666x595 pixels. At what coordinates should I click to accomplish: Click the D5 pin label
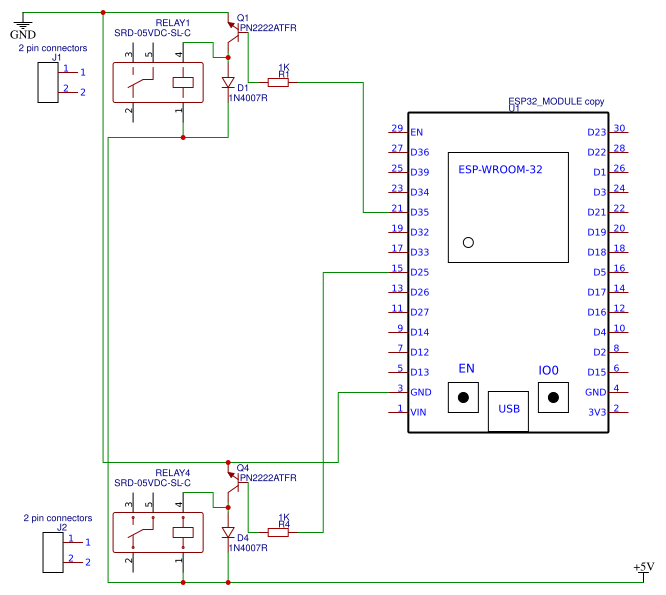coord(600,272)
